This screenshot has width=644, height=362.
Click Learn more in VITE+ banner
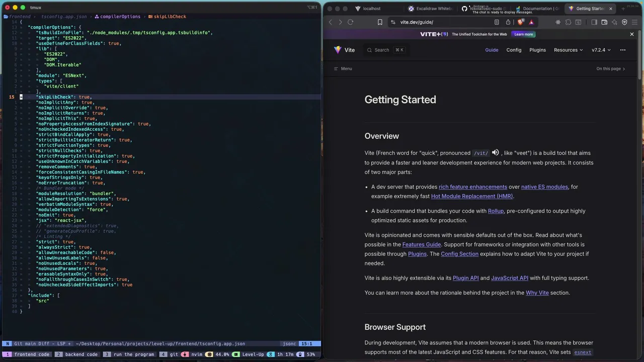click(523, 34)
